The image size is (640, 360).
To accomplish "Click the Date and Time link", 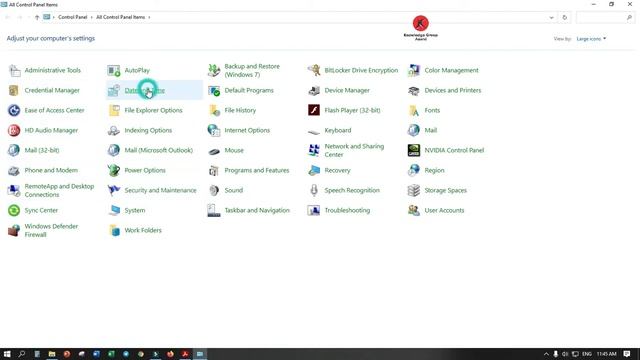I will (x=144, y=90).
